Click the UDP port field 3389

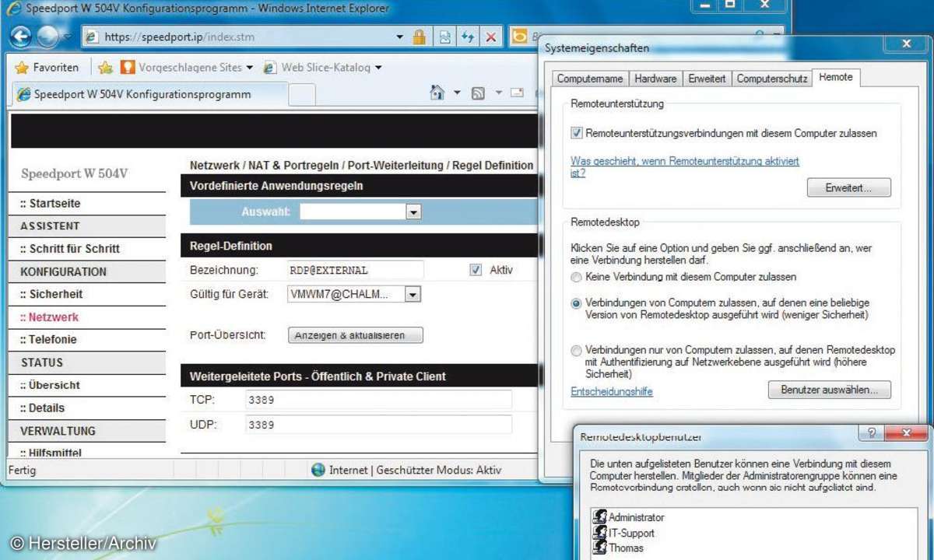[378, 425]
